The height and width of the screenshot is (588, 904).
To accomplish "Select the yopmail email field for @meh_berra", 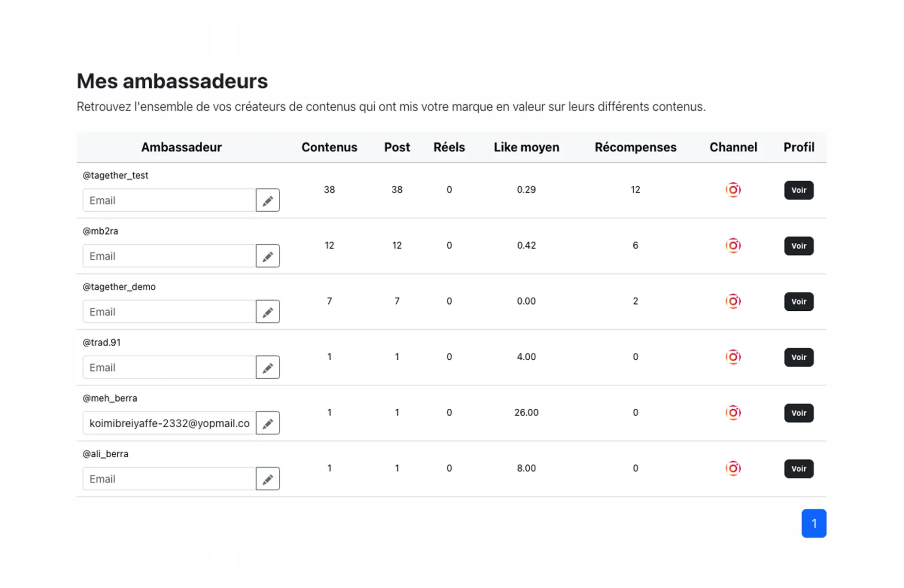I will click(169, 423).
